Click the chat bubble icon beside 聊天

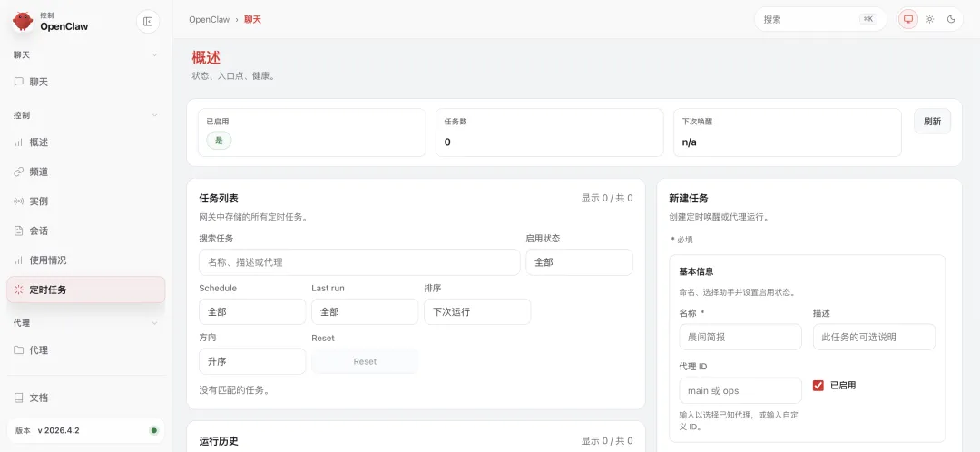tap(19, 82)
